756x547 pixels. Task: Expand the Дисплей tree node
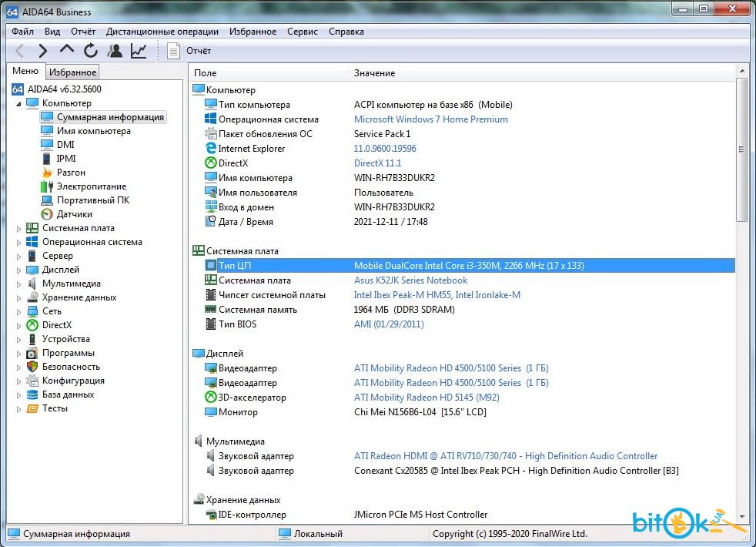18,270
